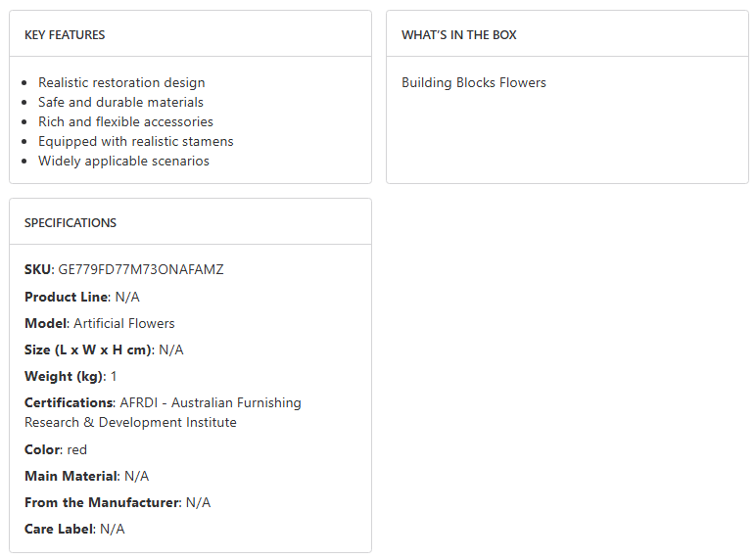The image size is (756, 559).
Task: Click the Product Line label
Action: pyautogui.click(x=66, y=298)
